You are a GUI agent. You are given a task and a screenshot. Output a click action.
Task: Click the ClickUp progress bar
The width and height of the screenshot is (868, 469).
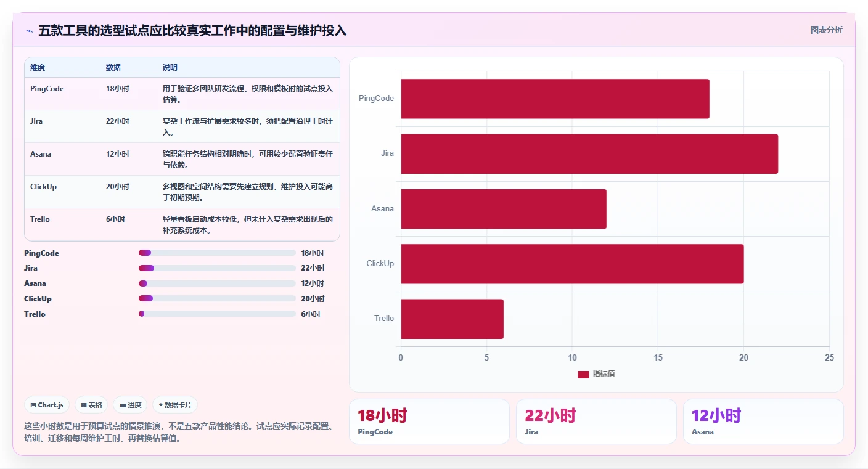217,298
